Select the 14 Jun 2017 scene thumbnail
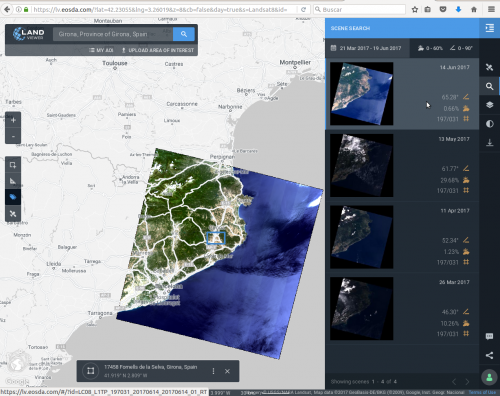The image size is (500, 396). click(x=362, y=94)
